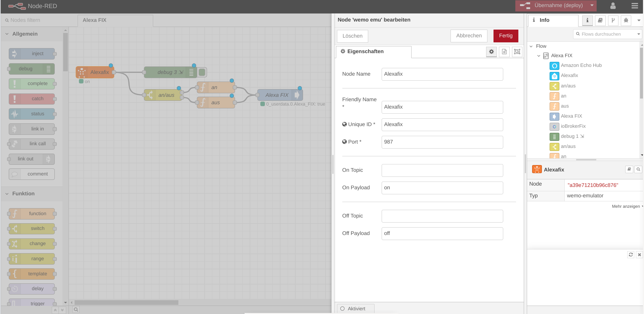This screenshot has height=314, width=644.
Task: Toggle the debug 3 node output button
Action: point(202,72)
